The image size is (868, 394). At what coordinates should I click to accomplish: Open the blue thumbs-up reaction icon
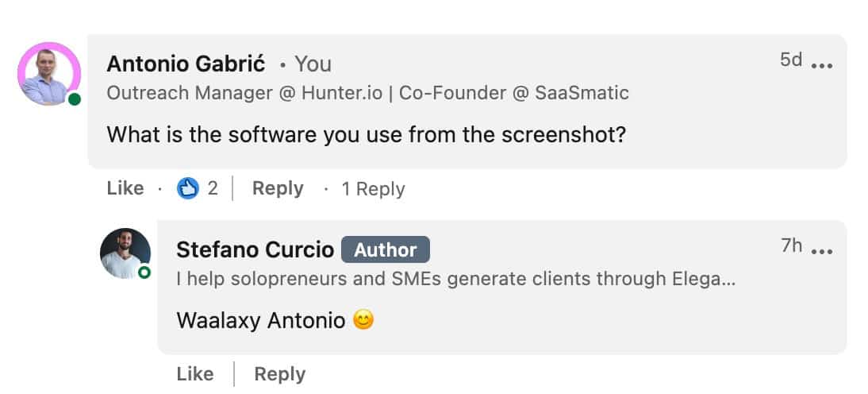(x=188, y=189)
